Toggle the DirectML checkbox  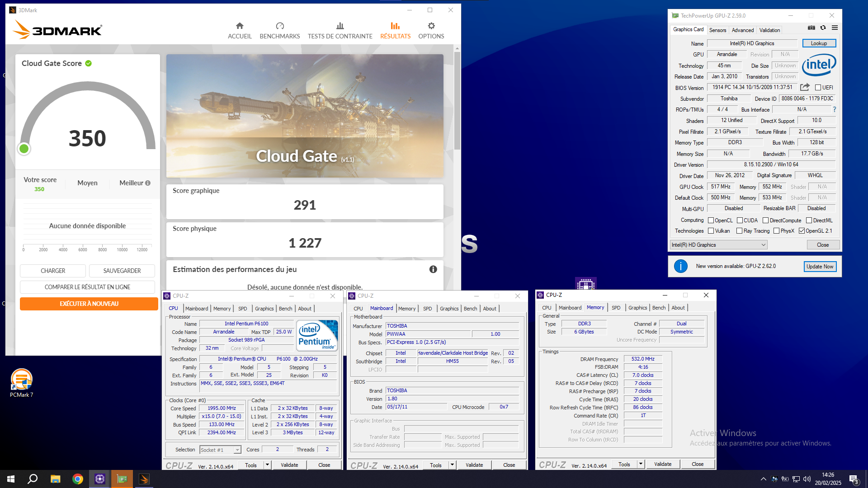coord(809,221)
